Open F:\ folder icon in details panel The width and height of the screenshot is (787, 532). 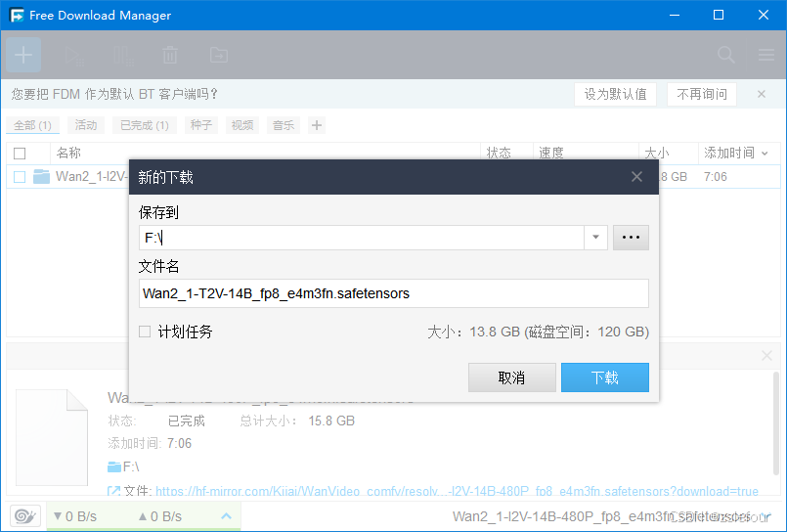tap(114, 466)
